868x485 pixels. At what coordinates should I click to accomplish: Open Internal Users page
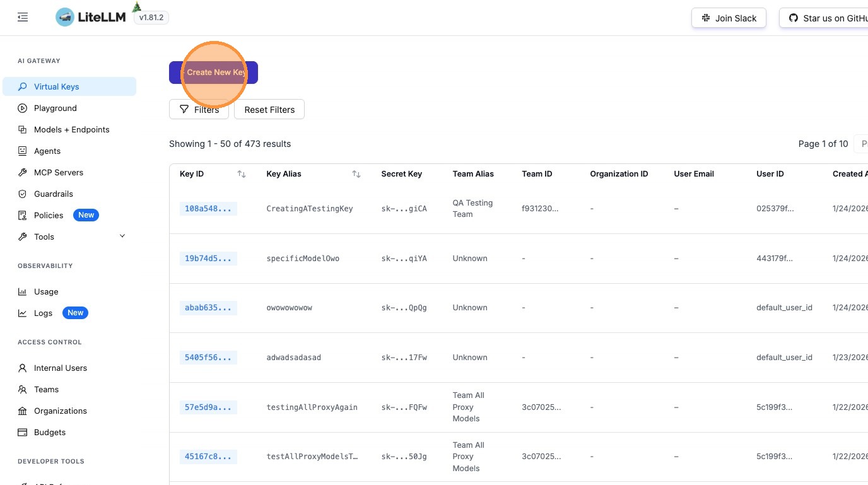click(x=60, y=368)
